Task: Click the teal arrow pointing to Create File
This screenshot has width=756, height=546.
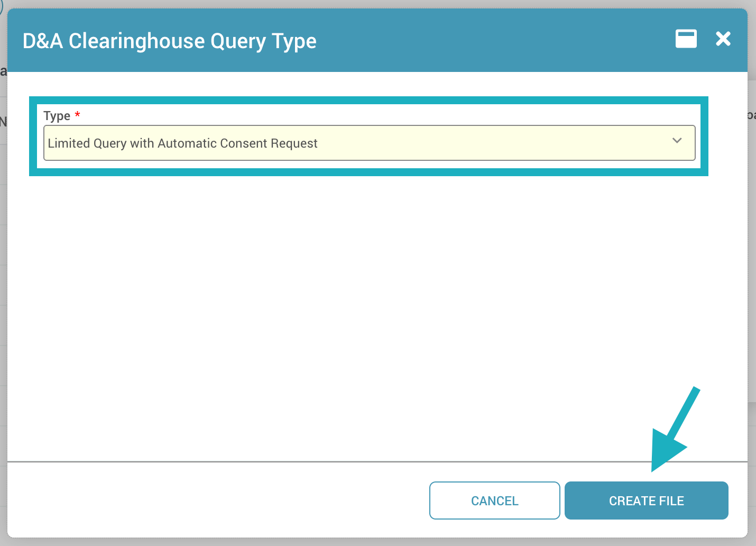Action: pyautogui.click(x=672, y=430)
